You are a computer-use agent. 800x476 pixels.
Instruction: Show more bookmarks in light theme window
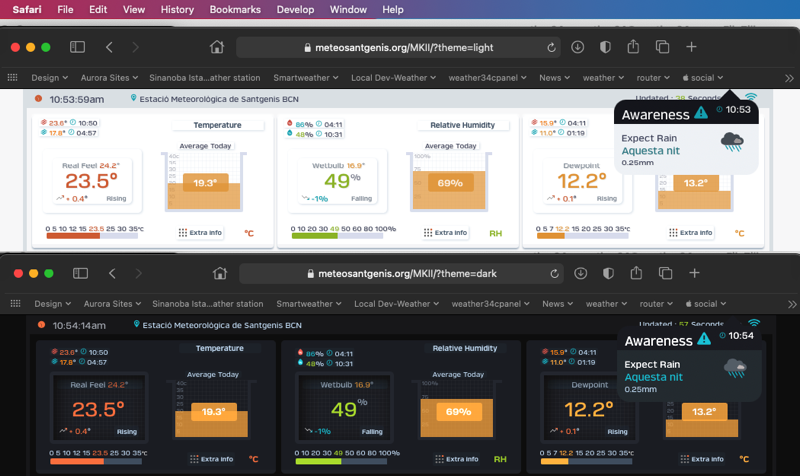click(x=789, y=78)
